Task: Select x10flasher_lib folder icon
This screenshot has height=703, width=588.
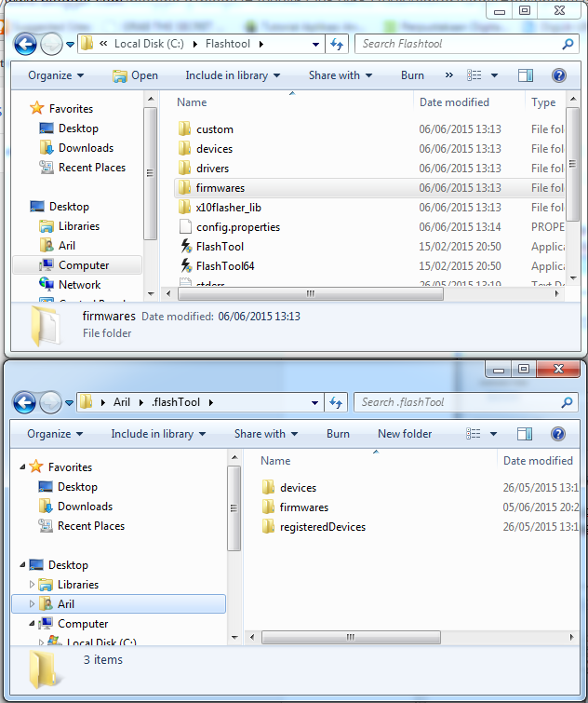Action: click(184, 207)
